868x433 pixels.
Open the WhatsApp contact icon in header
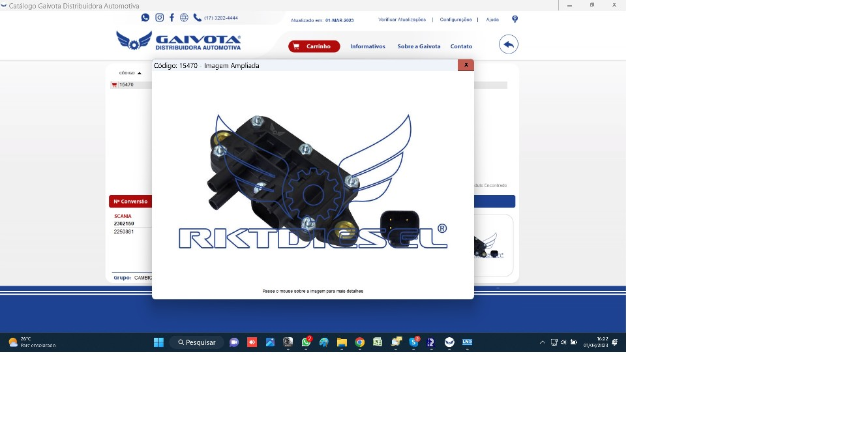(145, 18)
